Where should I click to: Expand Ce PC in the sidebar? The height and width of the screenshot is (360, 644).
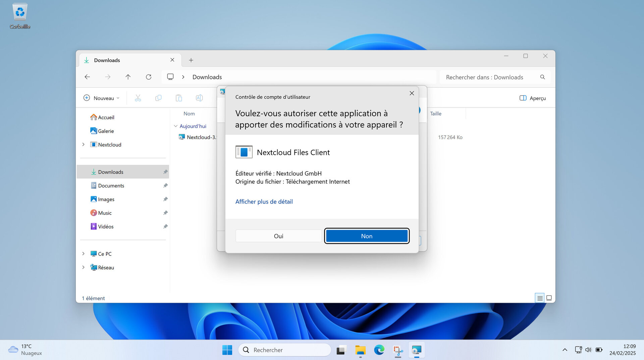[x=83, y=254]
